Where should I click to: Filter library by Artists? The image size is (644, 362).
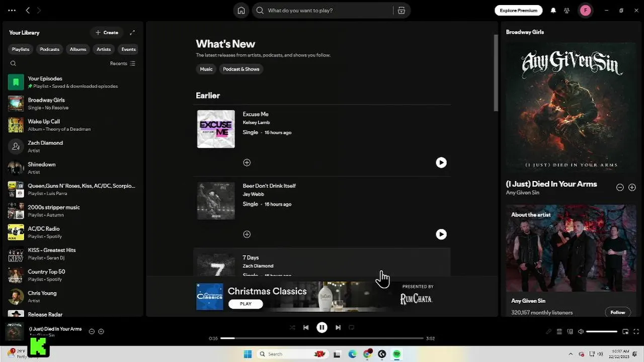104,49
